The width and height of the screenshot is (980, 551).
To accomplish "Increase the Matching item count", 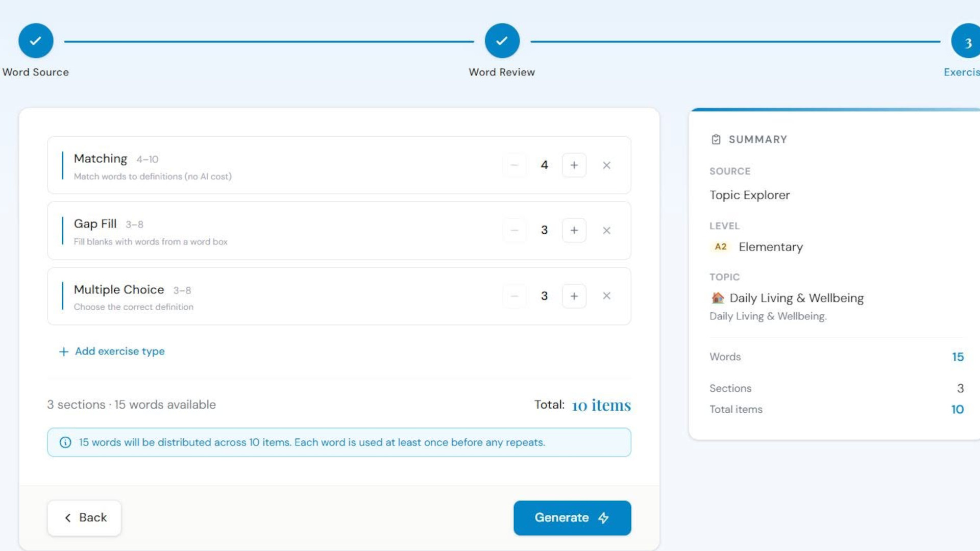I will tap(574, 165).
